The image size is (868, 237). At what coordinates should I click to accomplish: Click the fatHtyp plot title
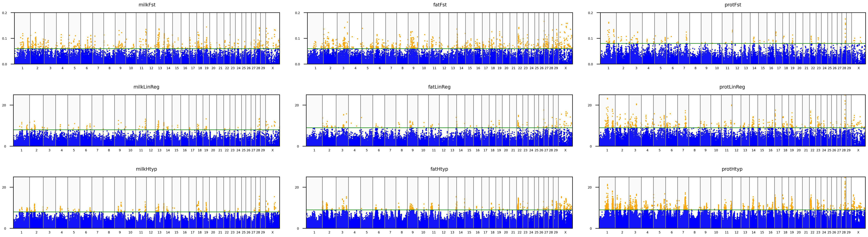[x=439, y=169]
